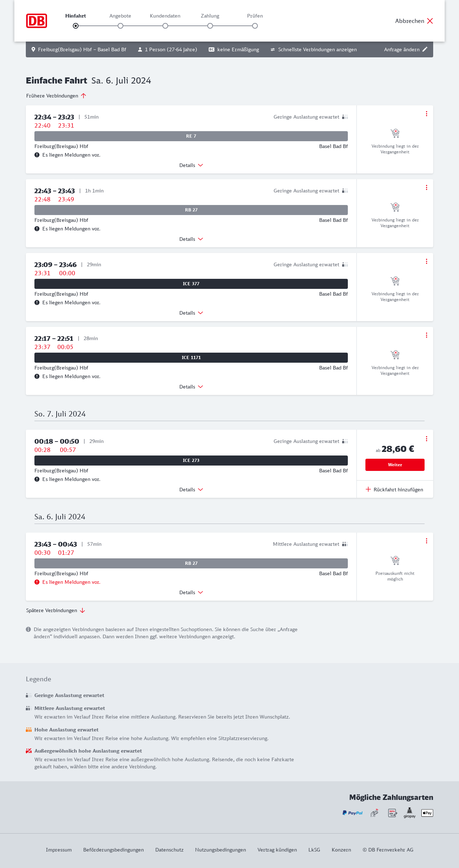The image size is (459, 868).
Task: Expand Details for ICE 273 connection
Action: tap(191, 490)
